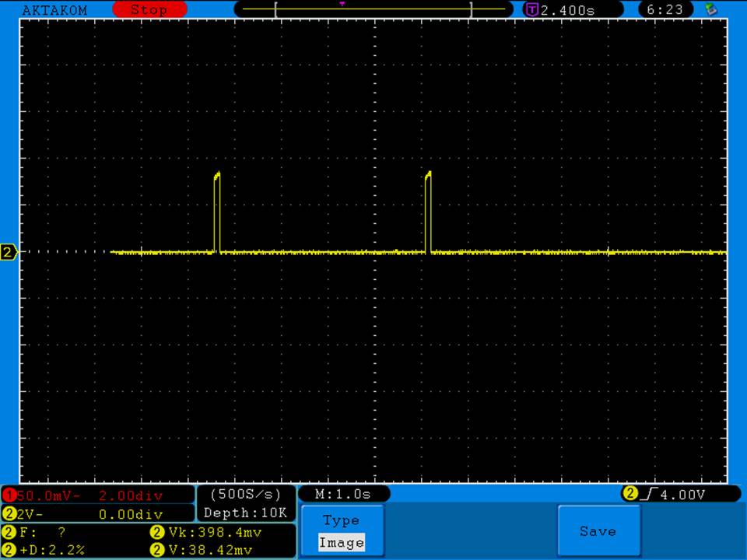Click the USB connection status icon
The height and width of the screenshot is (560, 747).
[x=710, y=9]
